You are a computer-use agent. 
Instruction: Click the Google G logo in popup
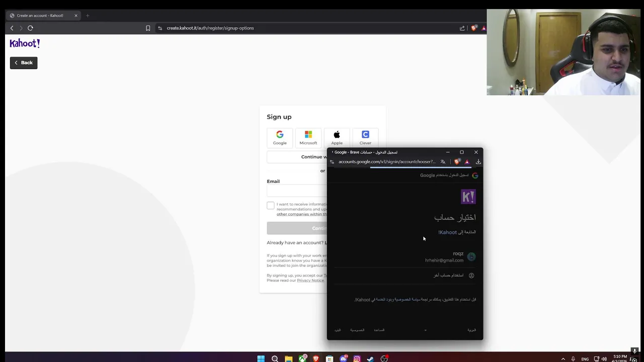click(x=475, y=175)
